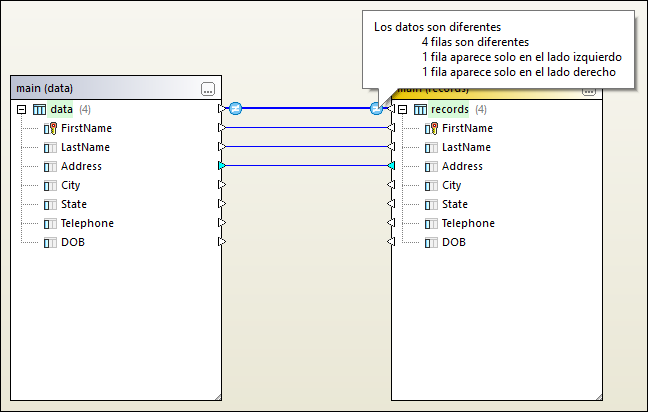Image resolution: width=648 pixels, height=412 pixels.
Task: Click Address column icon in records table
Action: pos(431,167)
